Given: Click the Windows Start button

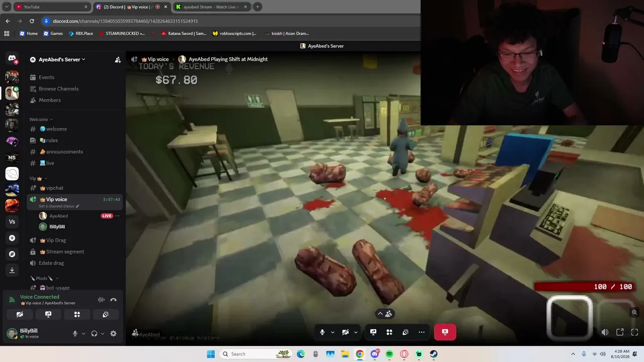Looking at the screenshot, I should point(211,354).
